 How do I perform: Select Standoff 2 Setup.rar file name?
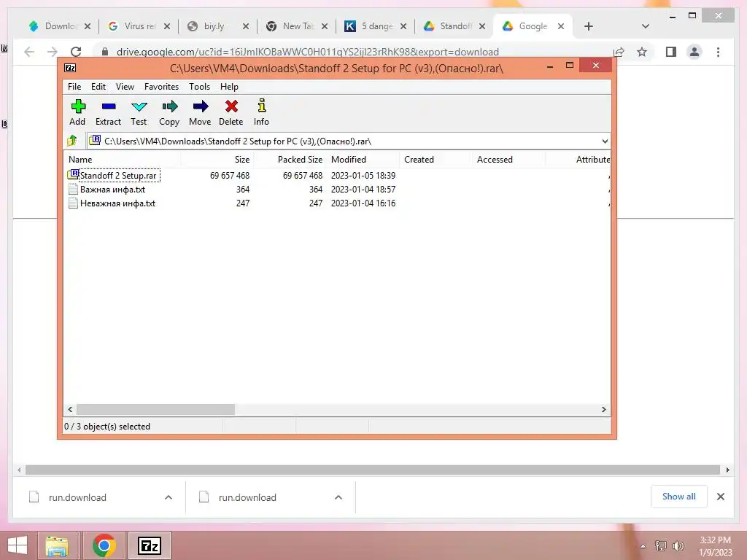pos(118,175)
